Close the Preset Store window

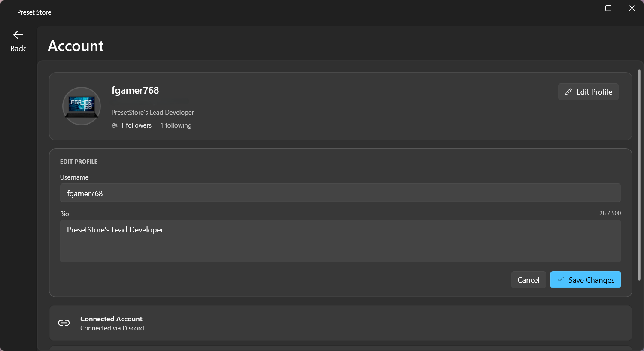click(632, 8)
